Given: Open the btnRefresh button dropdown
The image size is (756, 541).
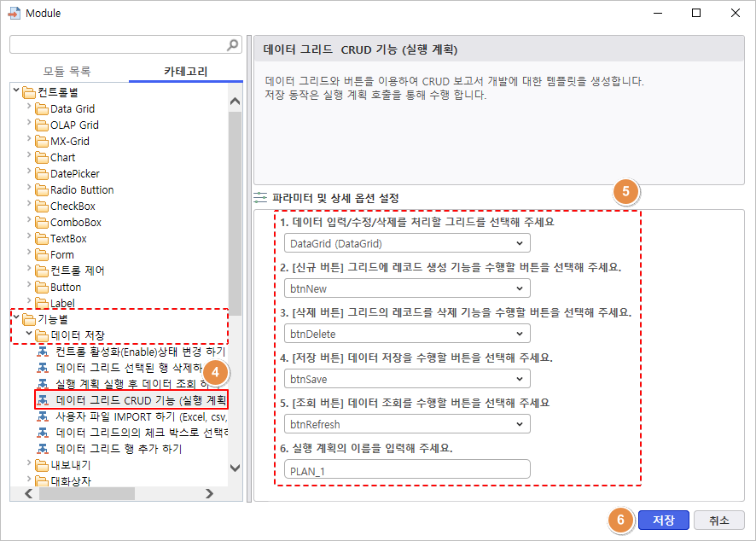Looking at the screenshot, I should [407, 424].
